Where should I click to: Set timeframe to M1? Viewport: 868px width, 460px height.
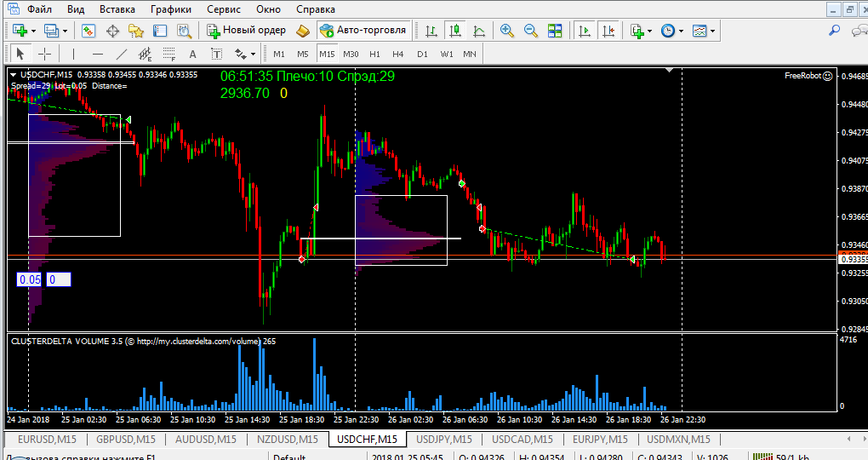pyautogui.click(x=279, y=54)
